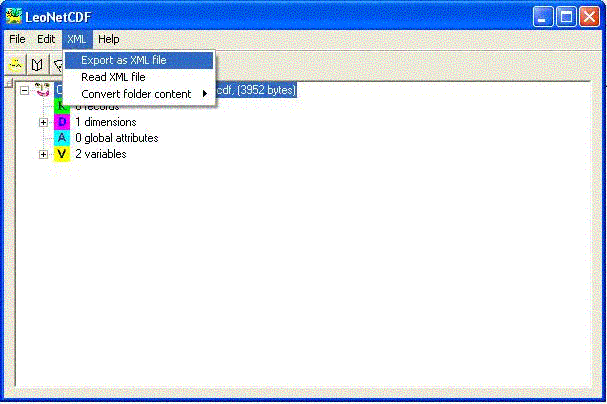Click the root file node face icon
The image size is (607, 404).
42,90
